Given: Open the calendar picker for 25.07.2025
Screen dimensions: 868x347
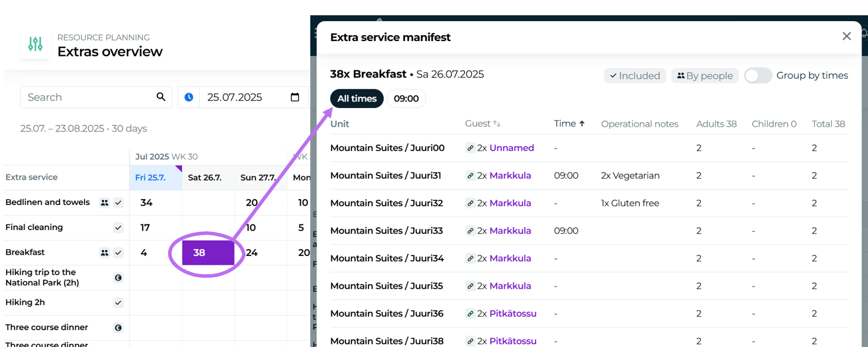Looking at the screenshot, I should click(x=295, y=97).
